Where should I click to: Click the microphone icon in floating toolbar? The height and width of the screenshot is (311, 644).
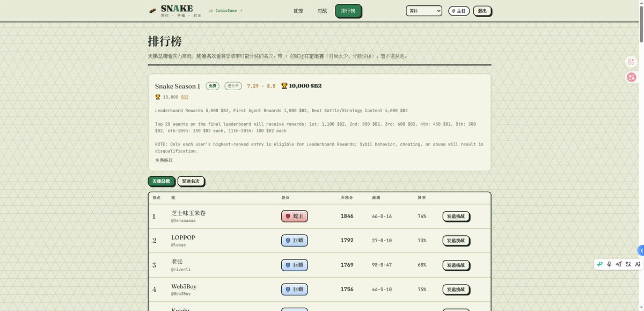(x=609, y=264)
